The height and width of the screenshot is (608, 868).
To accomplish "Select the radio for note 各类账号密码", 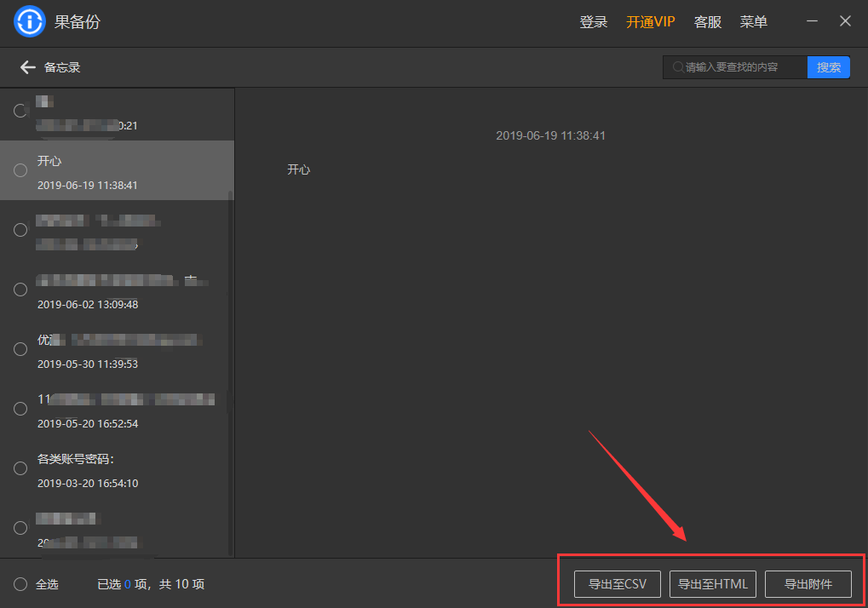I will click(20, 468).
